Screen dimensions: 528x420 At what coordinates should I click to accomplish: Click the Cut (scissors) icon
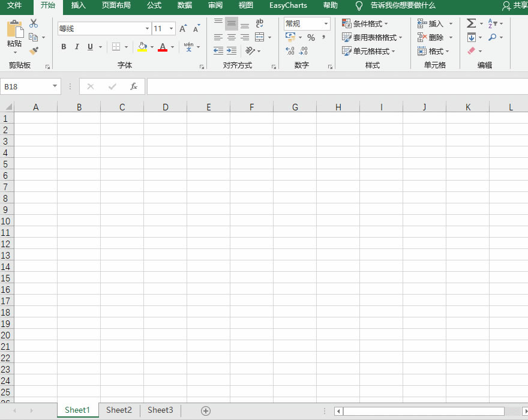34,22
